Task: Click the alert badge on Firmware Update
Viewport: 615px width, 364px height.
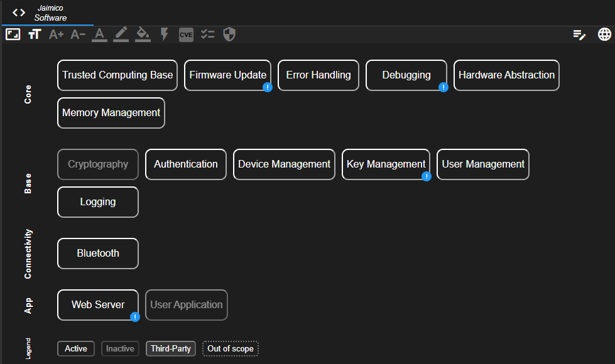Action: click(268, 88)
